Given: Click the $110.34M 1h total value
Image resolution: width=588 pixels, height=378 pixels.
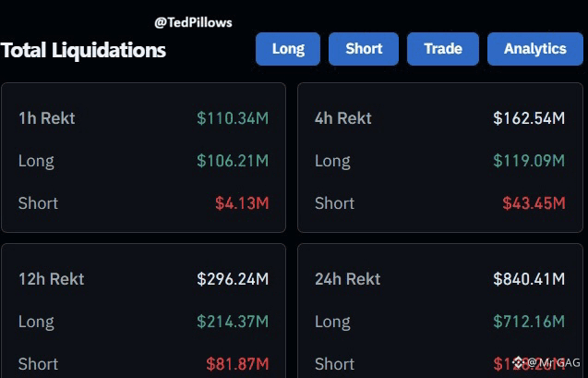Looking at the screenshot, I should [233, 118].
